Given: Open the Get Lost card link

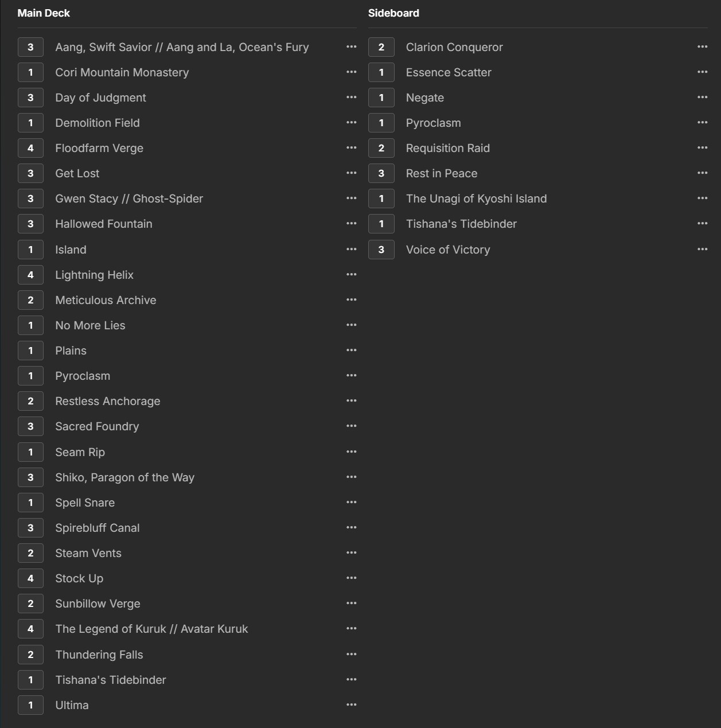Looking at the screenshot, I should coord(77,173).
